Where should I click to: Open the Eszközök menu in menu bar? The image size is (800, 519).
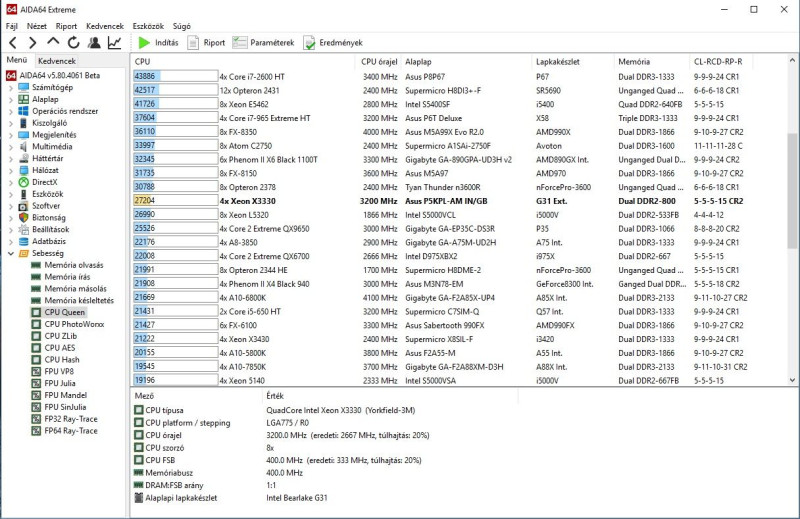[148, 26]
